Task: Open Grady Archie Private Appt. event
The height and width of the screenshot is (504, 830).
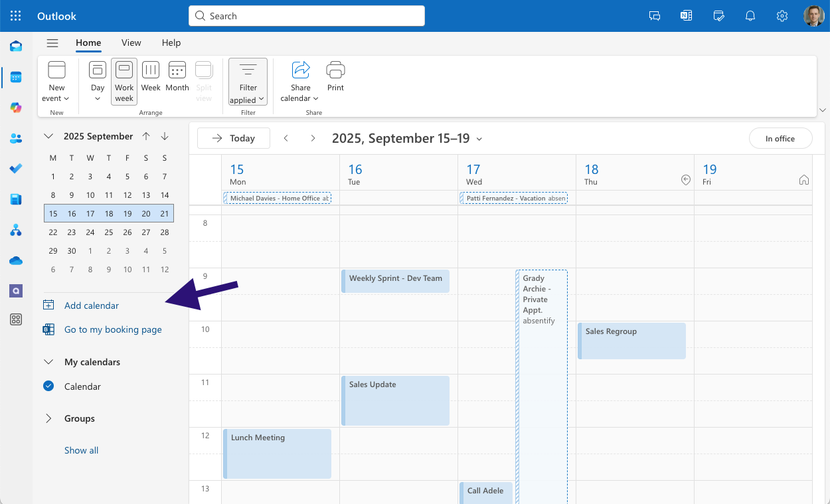Action: tap(542, 386)
